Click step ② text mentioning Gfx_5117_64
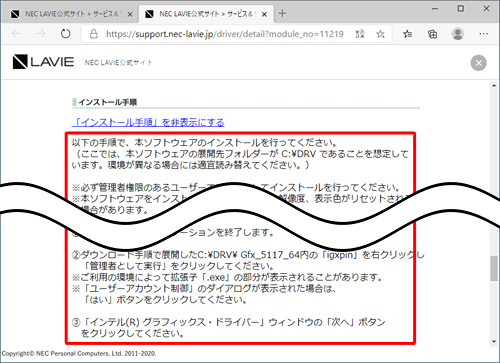 248,255
